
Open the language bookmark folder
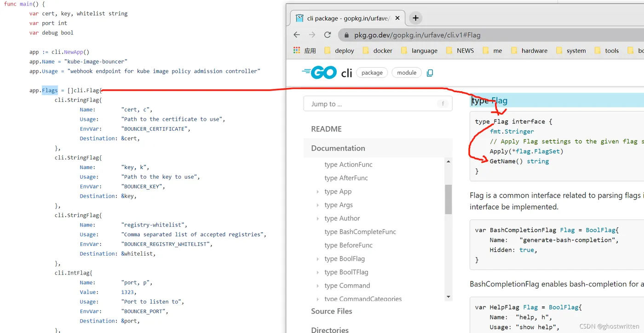tap(419, 51)
